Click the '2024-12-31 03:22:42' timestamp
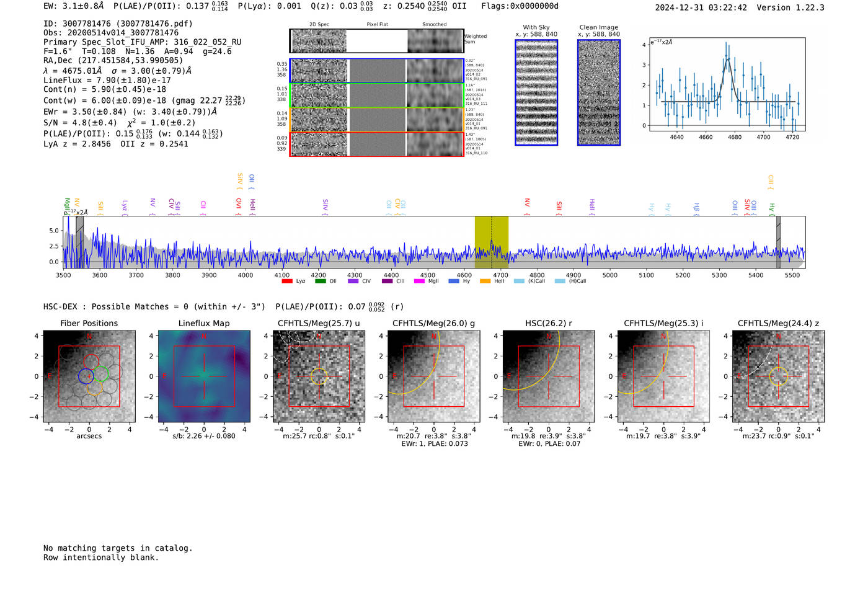868x591 pixels. pyautogui.click(x=701, y=7)
